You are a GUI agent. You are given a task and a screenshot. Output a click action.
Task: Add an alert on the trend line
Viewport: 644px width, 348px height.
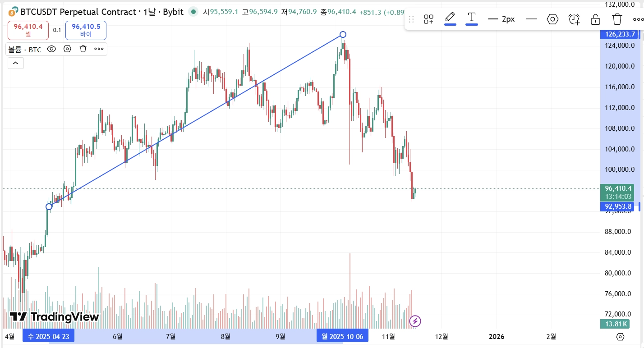tap(574, 19)
